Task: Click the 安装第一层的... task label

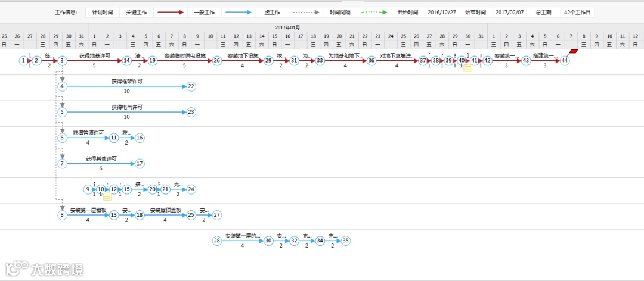Action: click(243, 236)
